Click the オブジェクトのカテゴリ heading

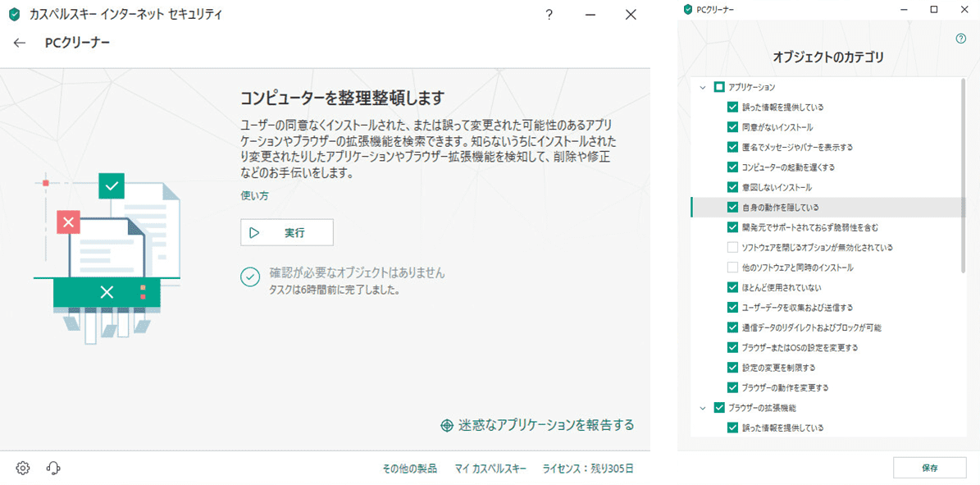tap(829, 57)
